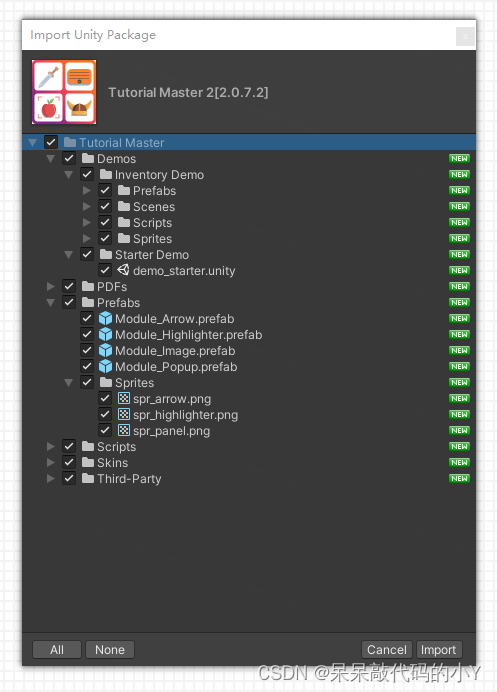Screen dimensions: 497x692
Task: Expand the Scripts folder under Tutorial Master
Action: coord(50,447)
